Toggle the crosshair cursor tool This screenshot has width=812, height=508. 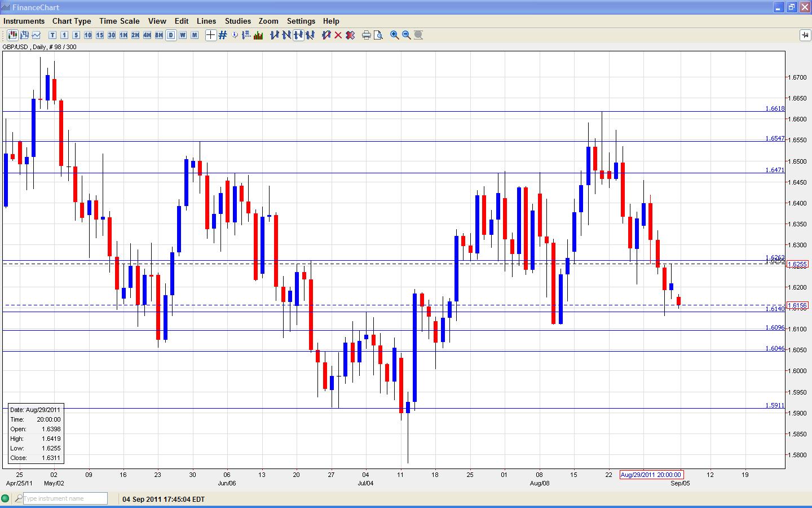210,35
